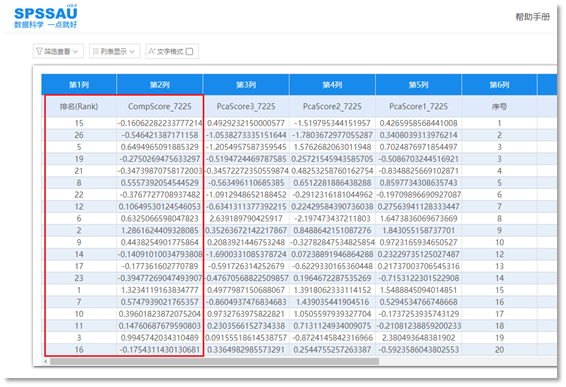Click CompScore cell 1.2861624409328085
The image size is (566, 387).
point(160,230)
